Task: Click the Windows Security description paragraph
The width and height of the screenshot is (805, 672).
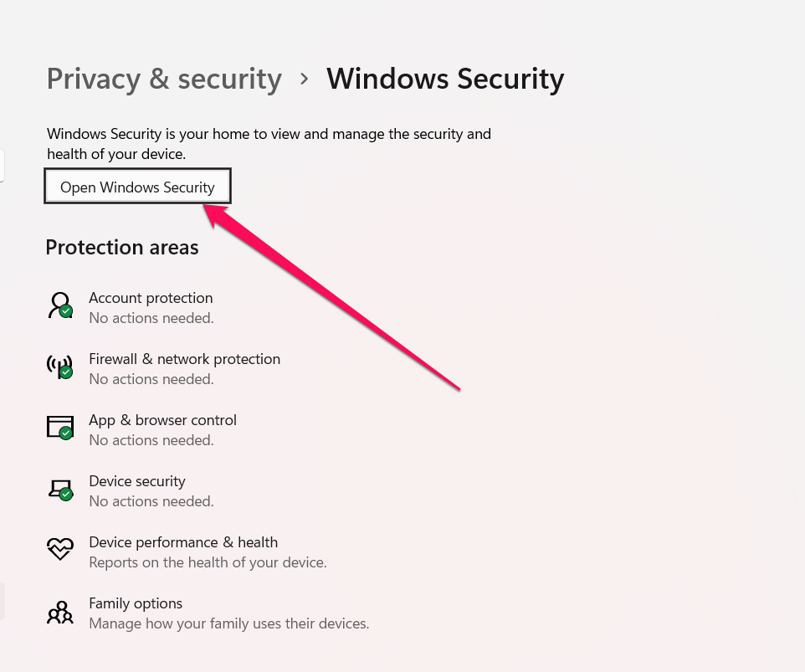Action: [x=268, y=144]
